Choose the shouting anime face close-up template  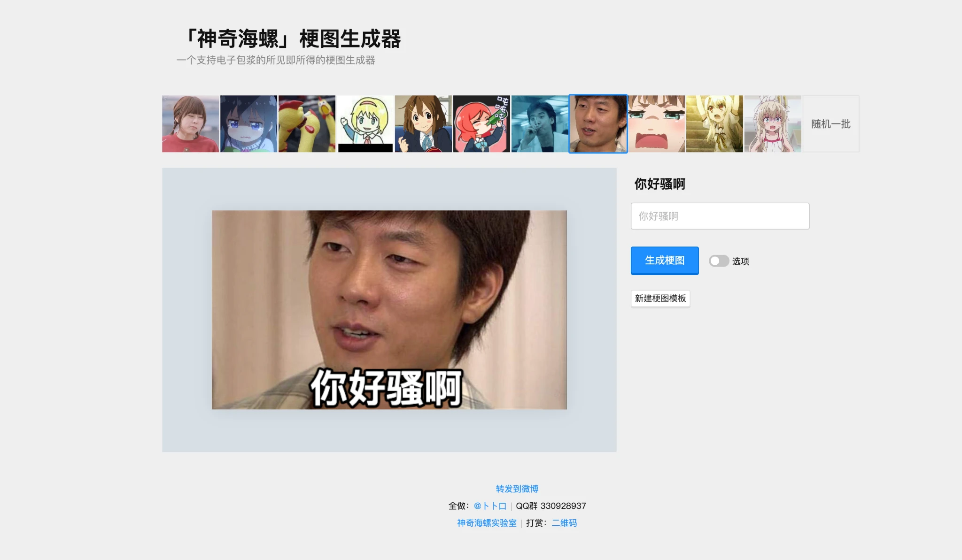click(x=656, y=124)
